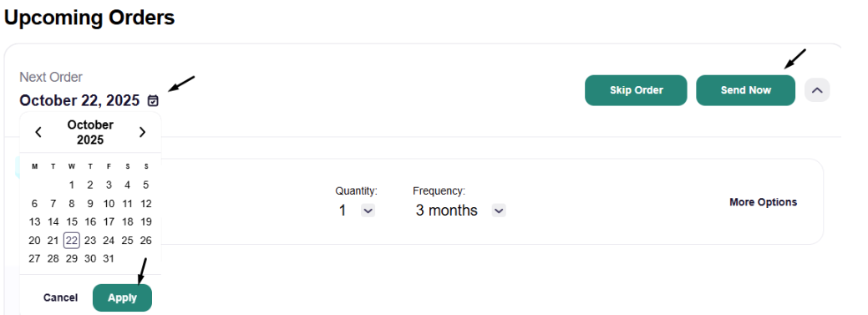Cancel the date picker

(x=60, y=297)
